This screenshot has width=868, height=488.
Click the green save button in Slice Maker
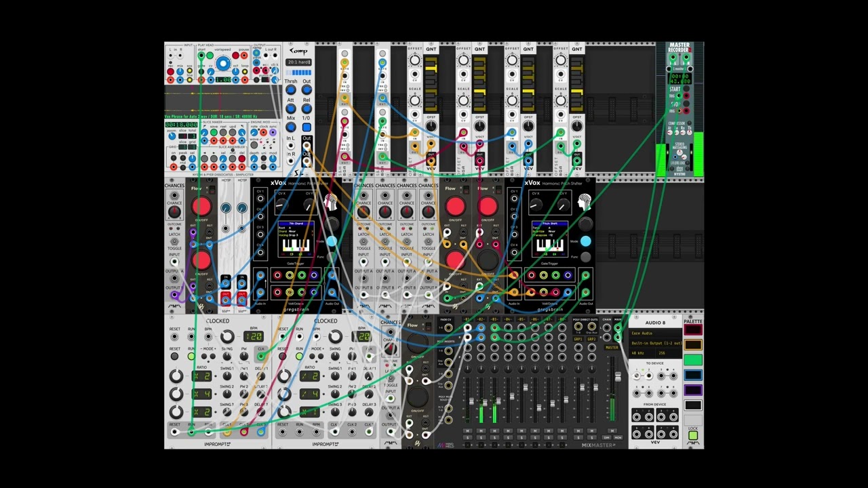coord(214,132)
